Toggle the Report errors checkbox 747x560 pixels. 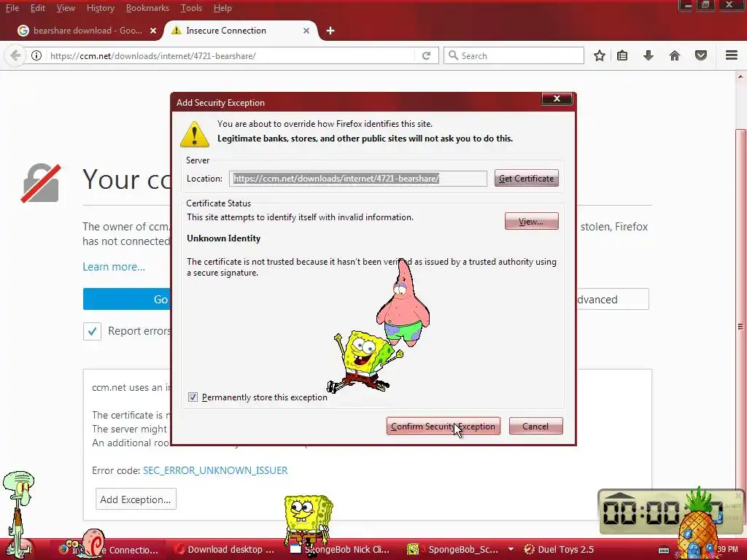point(93,331)
